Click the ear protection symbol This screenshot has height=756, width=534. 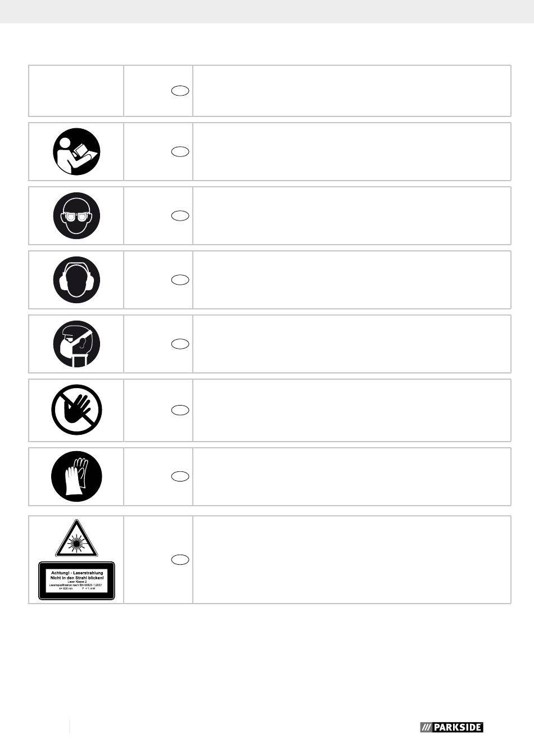pos(76,280)
